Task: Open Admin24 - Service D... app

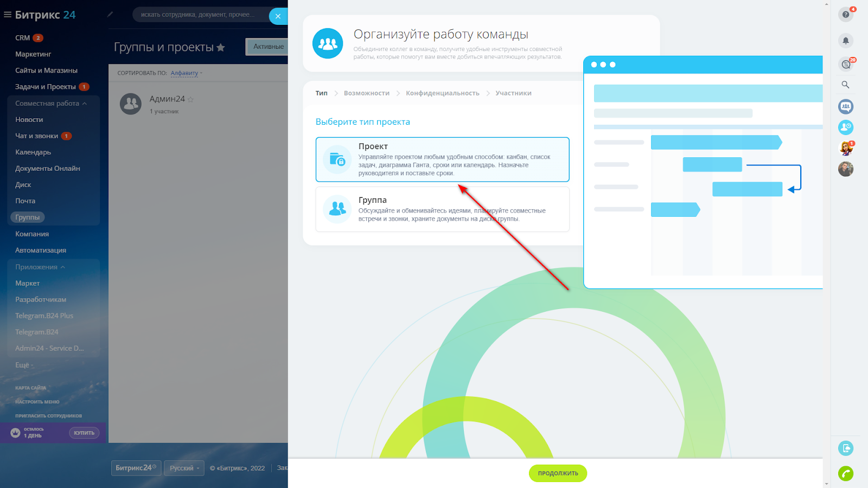Action: coord(49,349)
